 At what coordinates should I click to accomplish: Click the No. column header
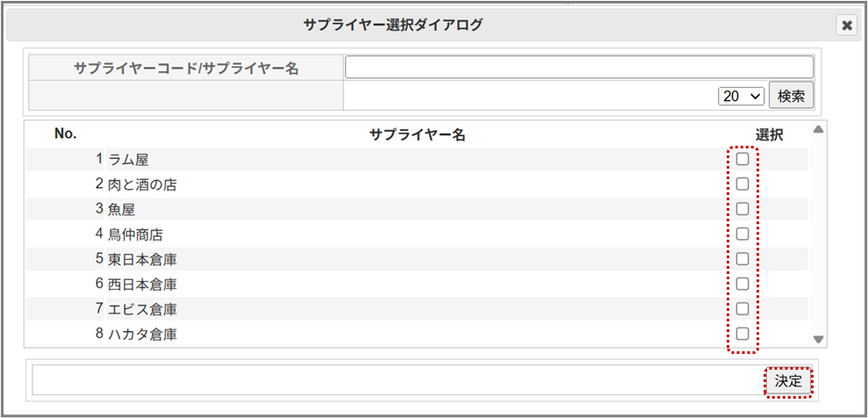click(66, 133)
